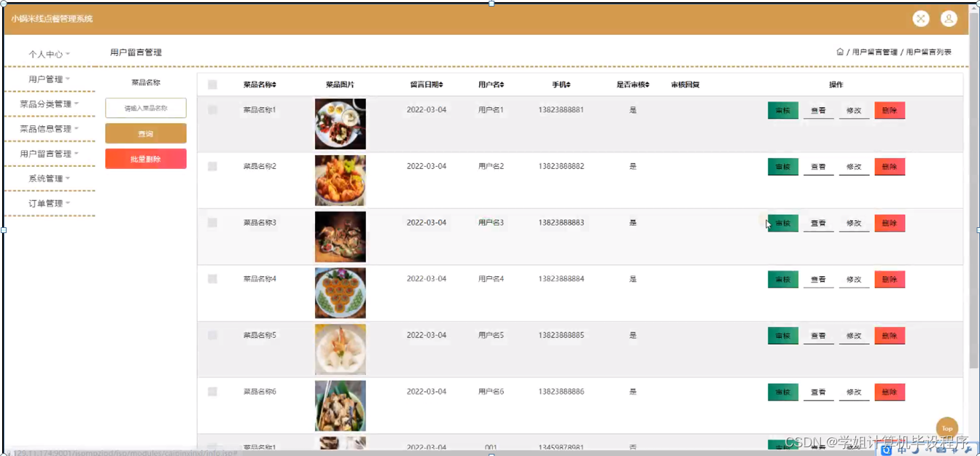
Task: Click the 批量删除 button
Action: [146, 159]
